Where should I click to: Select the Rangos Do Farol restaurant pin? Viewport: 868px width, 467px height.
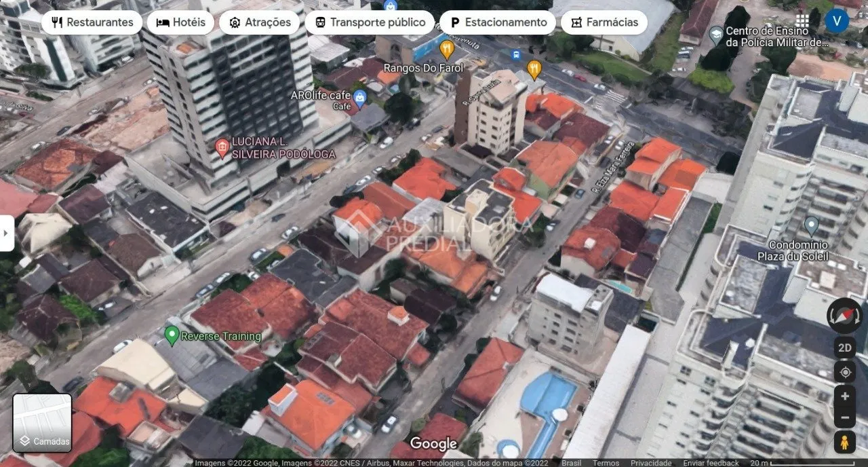(446, 49)
